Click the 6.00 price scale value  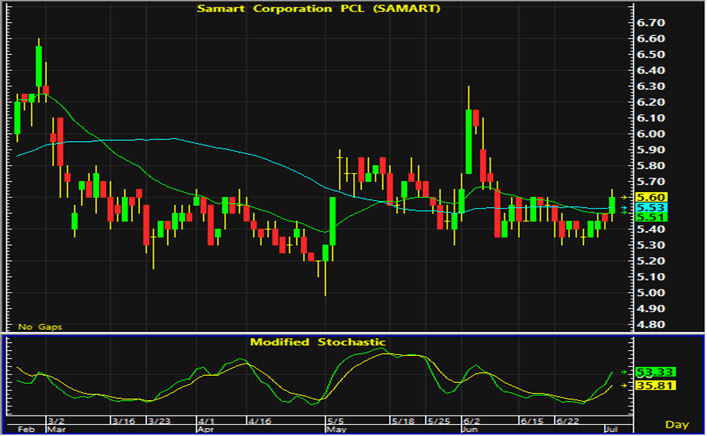point(651,134)
